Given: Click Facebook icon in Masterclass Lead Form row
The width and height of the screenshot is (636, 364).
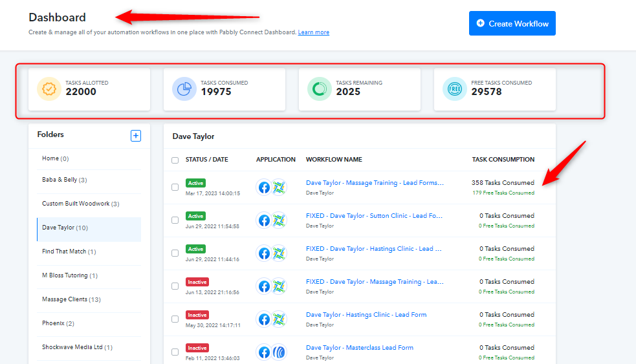Looking at the screenshot, I should (264, 352).
